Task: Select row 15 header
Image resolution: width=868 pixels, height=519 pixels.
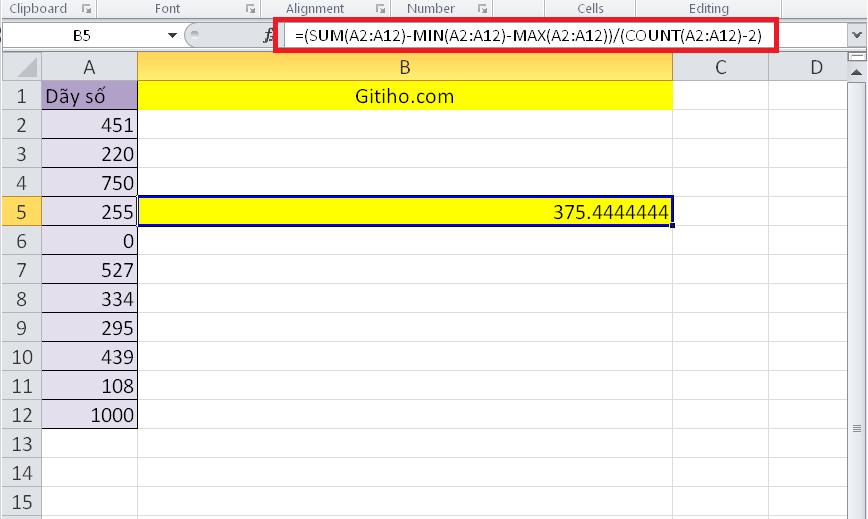Action: [22, 501]
